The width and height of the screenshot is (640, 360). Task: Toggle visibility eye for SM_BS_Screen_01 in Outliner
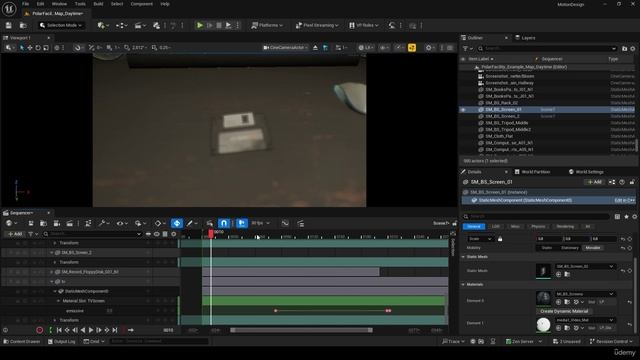click(x=463, y=109)
